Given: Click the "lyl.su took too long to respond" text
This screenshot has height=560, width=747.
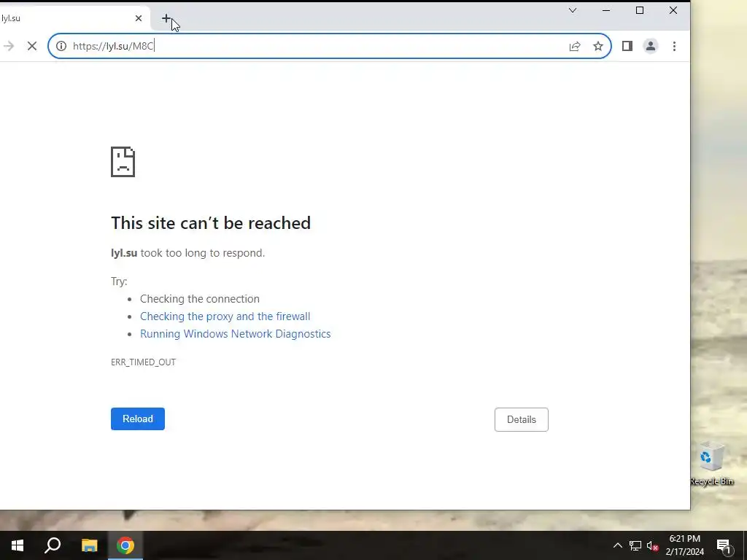Looking at the screenshot, I should coord(187,253).
